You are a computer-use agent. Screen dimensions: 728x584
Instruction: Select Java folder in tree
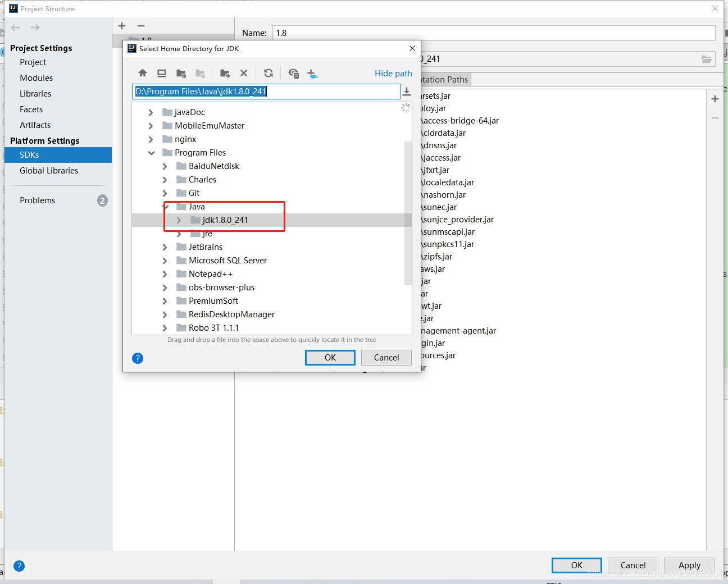click(x=197, y=207)
